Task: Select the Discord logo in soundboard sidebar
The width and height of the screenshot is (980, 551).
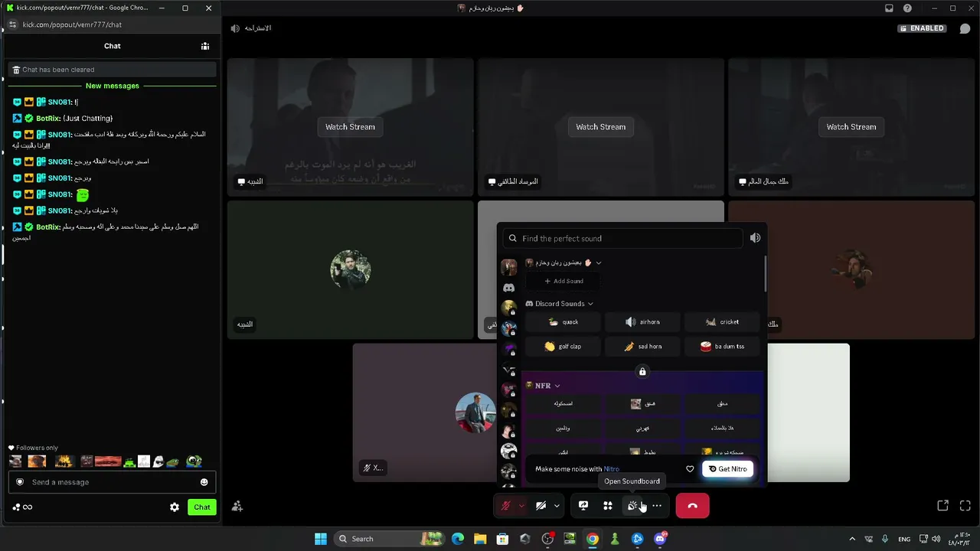Action: coord(508,288)
